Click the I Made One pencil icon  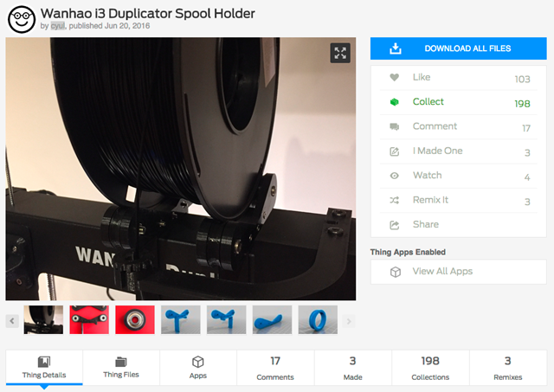coord(395,151)
